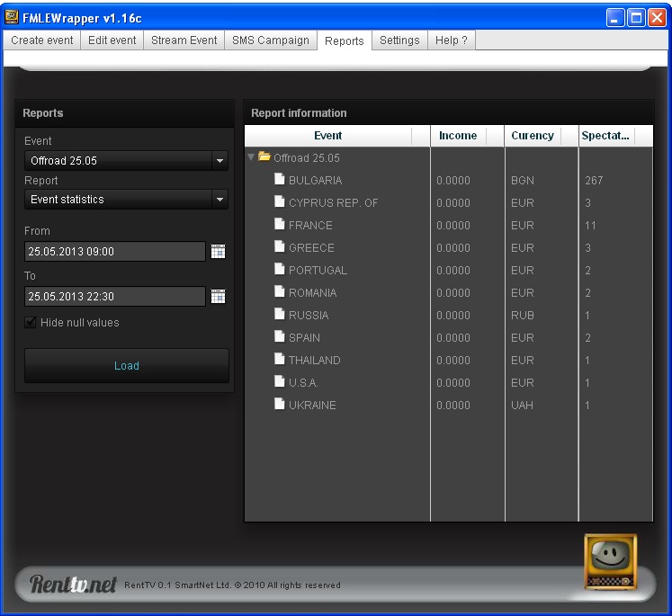Screen dimensions: 672x616
Task: Click the 0.0000 income cell for BULGARIA
Action: pos(453,181)
